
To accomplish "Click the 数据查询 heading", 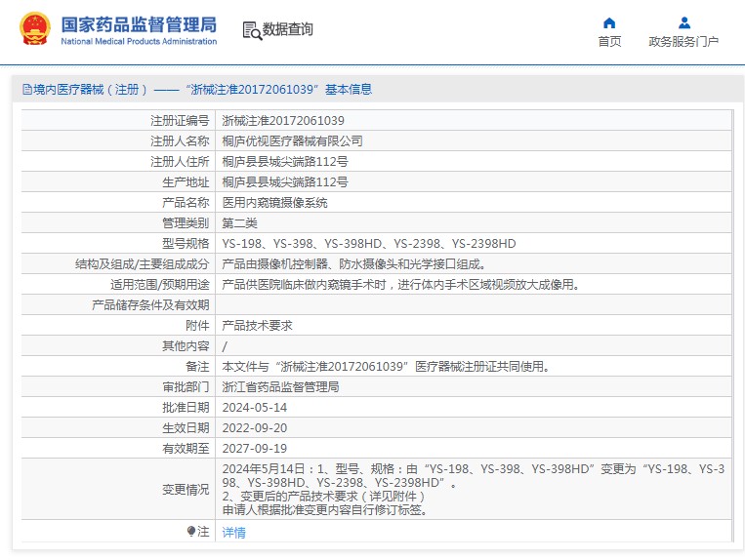I will tap(287, 29).
